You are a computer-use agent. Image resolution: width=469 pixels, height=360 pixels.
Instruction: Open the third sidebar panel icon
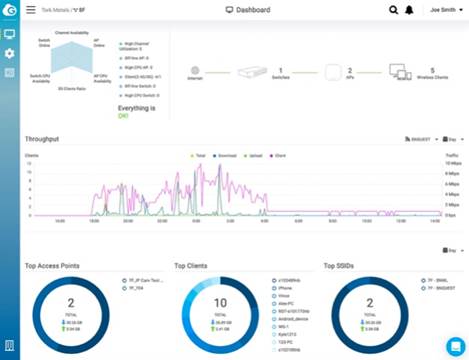[x=10, y=73]
